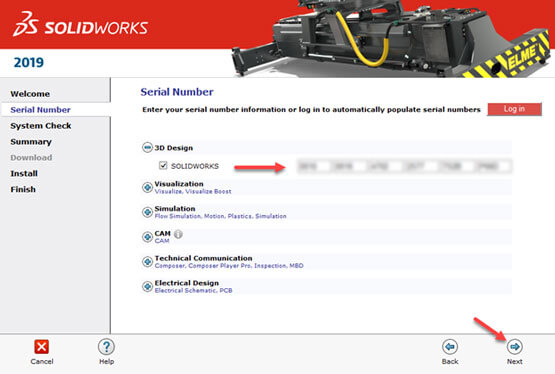The width and height of the screenshot is (555, 374).
Task: Click the third serial number field
Action: (x=385, y=166)
